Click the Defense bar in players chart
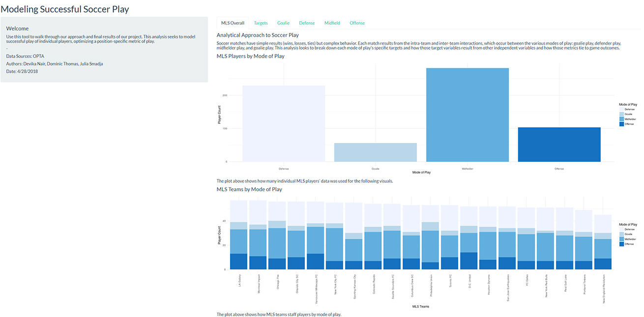The image size is (644, 317). point(284,123)
